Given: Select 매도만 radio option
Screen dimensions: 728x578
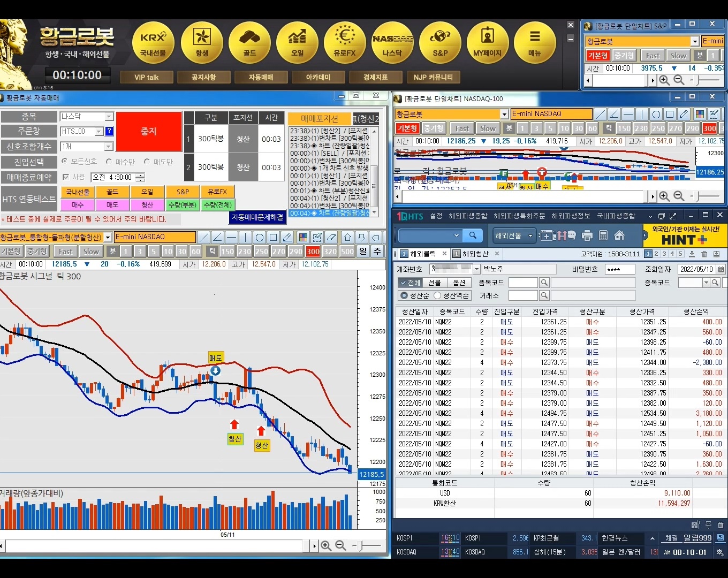Looking at the screenshot, I should click(x=147, y=161).
